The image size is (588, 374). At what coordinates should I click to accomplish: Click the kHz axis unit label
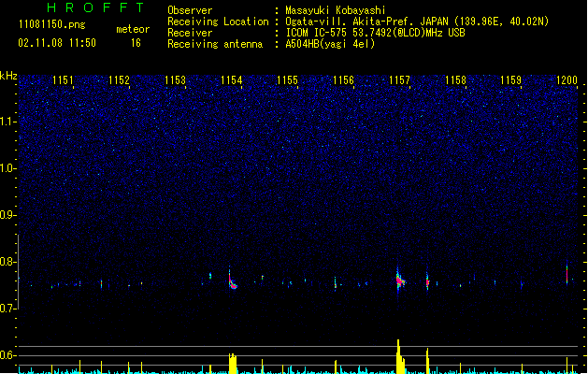8,76
